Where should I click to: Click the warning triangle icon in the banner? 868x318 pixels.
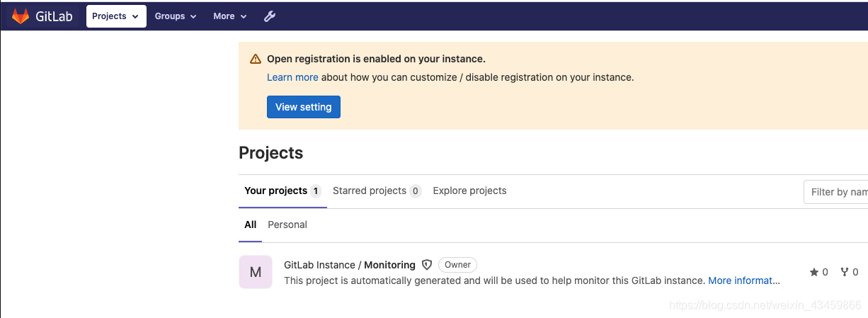pyautogui.click(x=256, y=59)
